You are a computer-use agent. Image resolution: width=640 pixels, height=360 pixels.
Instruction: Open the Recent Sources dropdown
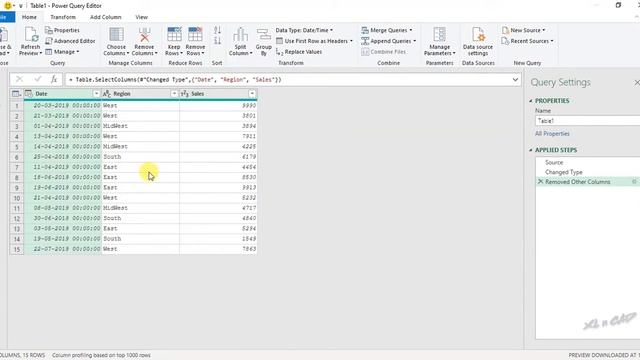(527, 41)
